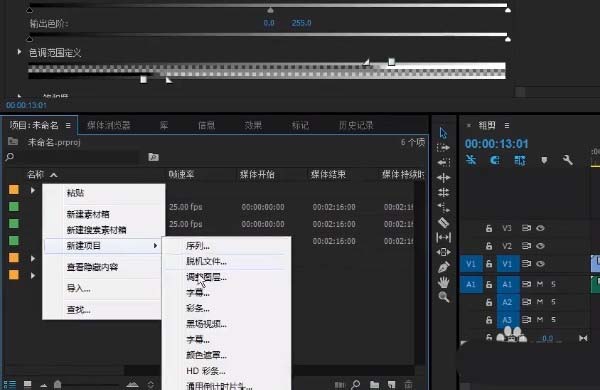Click the New Item icon in project panel
Viewport: 600px width, 390px height.
coord(391,384)
